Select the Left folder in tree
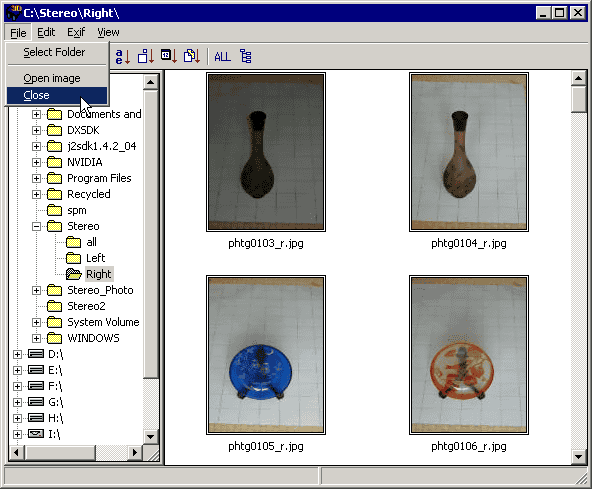 coord(96,258)
